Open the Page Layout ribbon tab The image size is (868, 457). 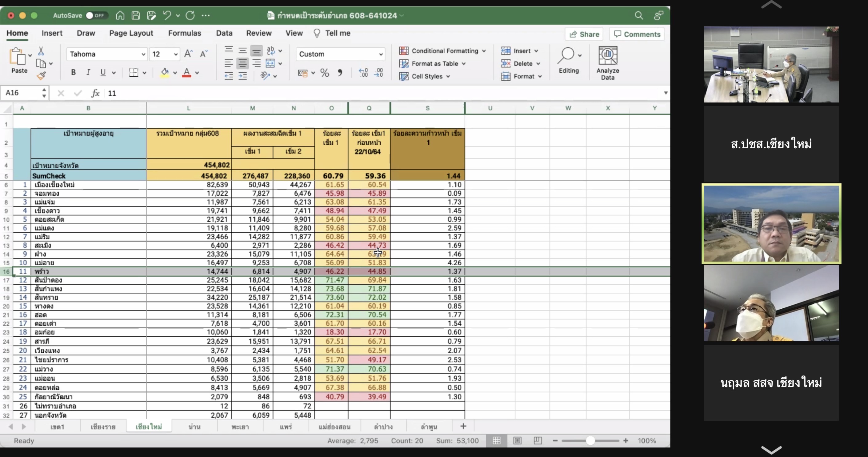click(x=131, y=33)
